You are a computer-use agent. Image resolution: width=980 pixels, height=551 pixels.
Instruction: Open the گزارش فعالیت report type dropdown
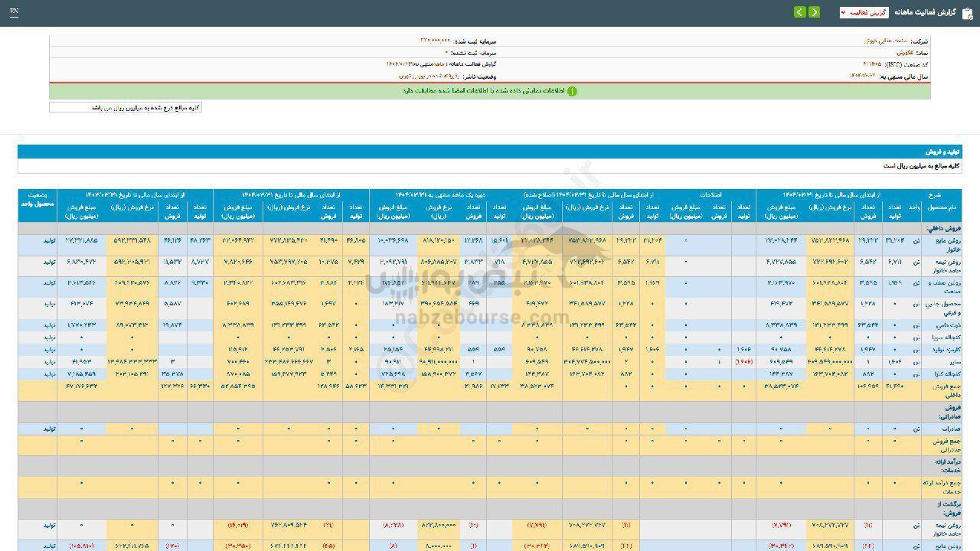[x=864, y=12]
